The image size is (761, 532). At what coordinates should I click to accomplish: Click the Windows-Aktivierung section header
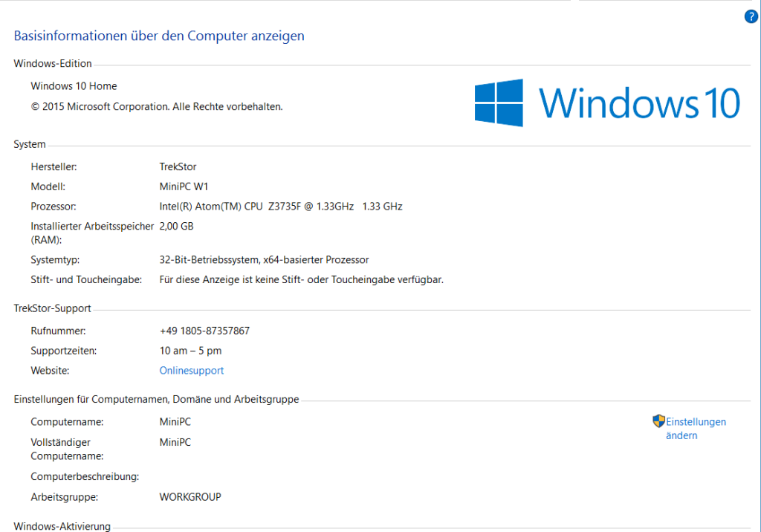point(62,526)
